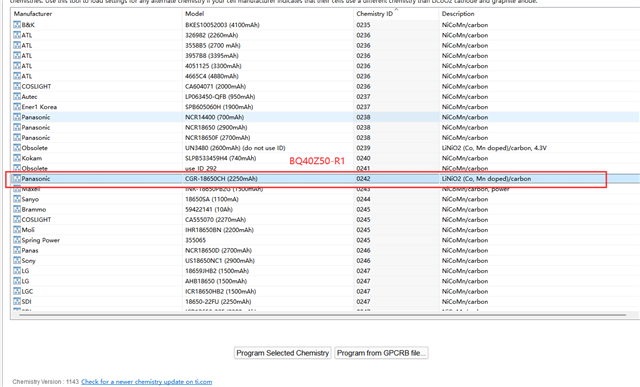Sort by the Chemistry ID column header
The width and height of the screenshot is (640, 387).
(x=374, y=13)
